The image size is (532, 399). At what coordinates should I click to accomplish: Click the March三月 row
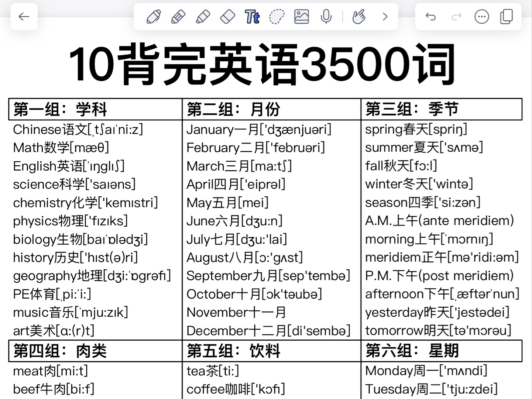[239, 166]
